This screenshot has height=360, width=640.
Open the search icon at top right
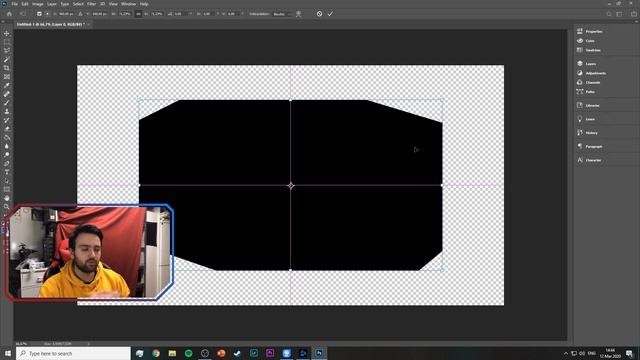[x=609, y=14]
